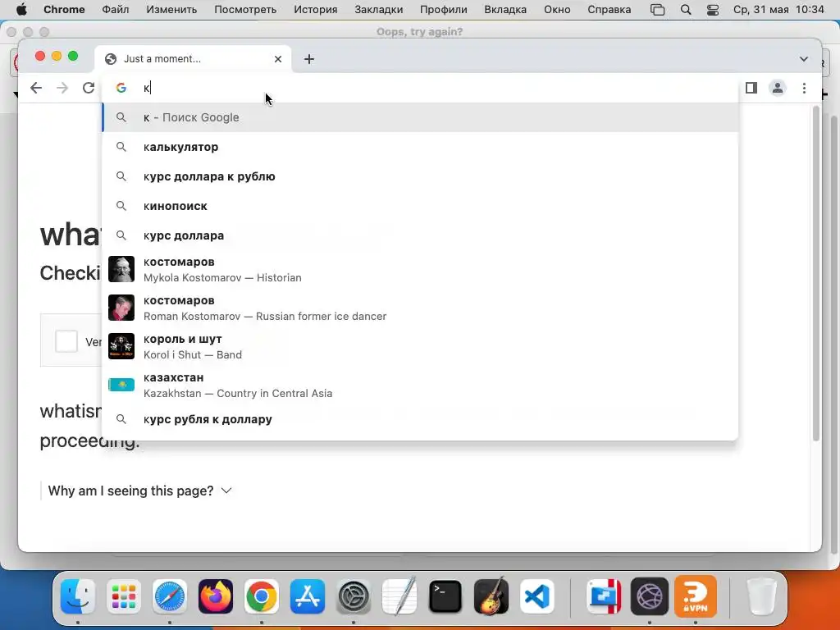Select 'курс доллара' suggestion
840x630 pixels.
point(420,235)
